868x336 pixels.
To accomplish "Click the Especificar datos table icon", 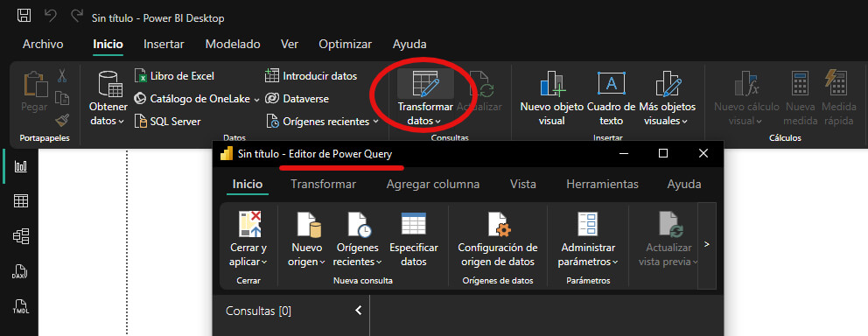I will (414, 224).
